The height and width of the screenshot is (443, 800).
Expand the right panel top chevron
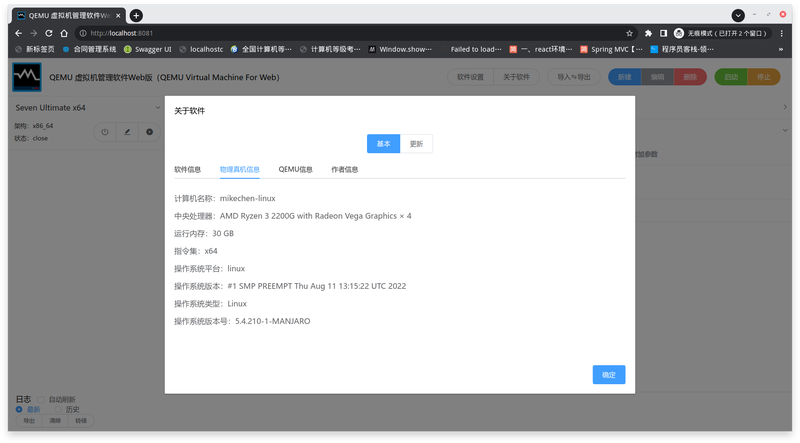[785, 107]
